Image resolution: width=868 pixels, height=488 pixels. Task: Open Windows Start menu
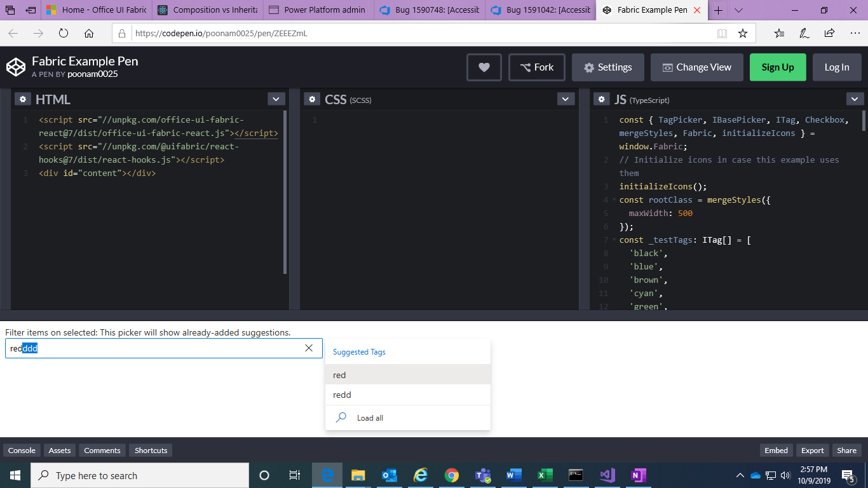pyautogui.click(x=15, y=475)
